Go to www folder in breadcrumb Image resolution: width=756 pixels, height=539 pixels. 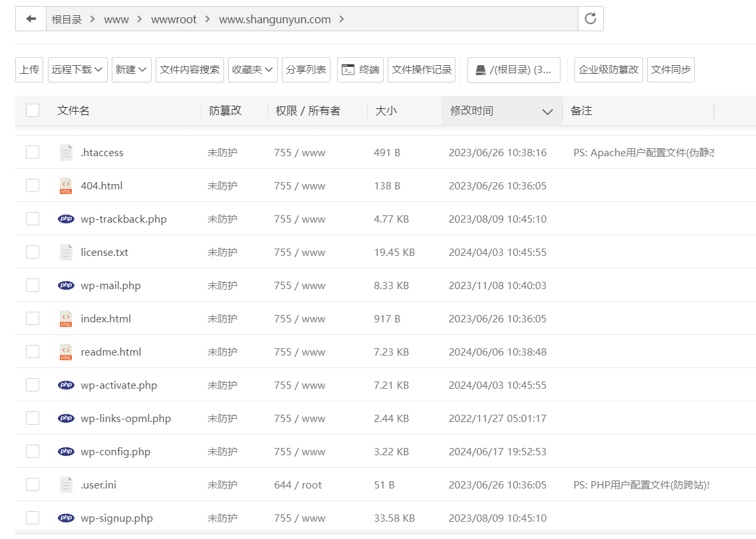click(x=116, y=19)
